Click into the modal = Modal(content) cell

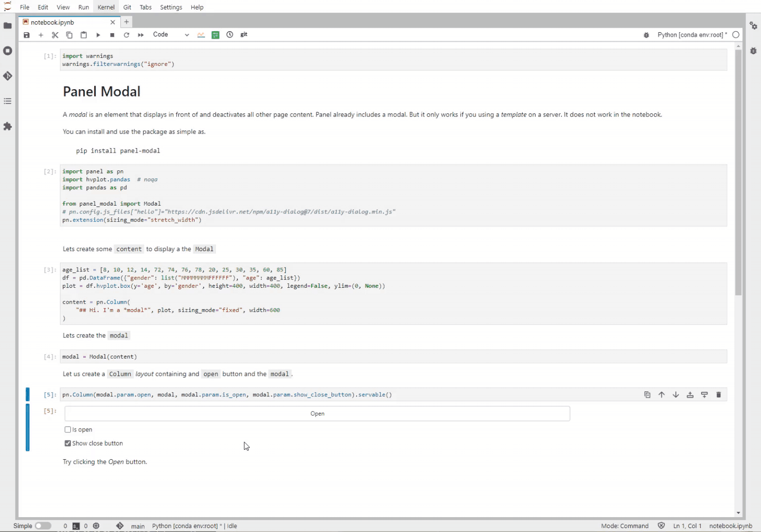click(x=393, y=357)
